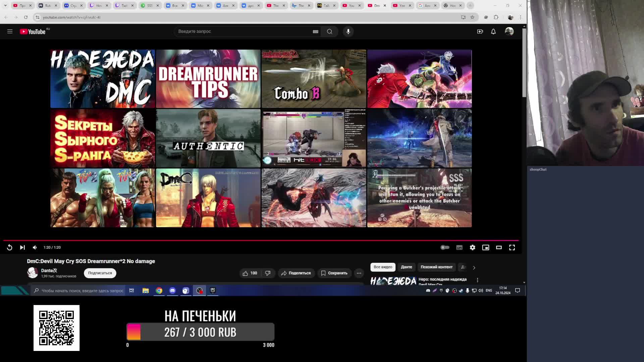Viewport: 644px width, 362px height.
Task: Expand the YouTube hamburger guide menu
Action: (x=10, y=32)
